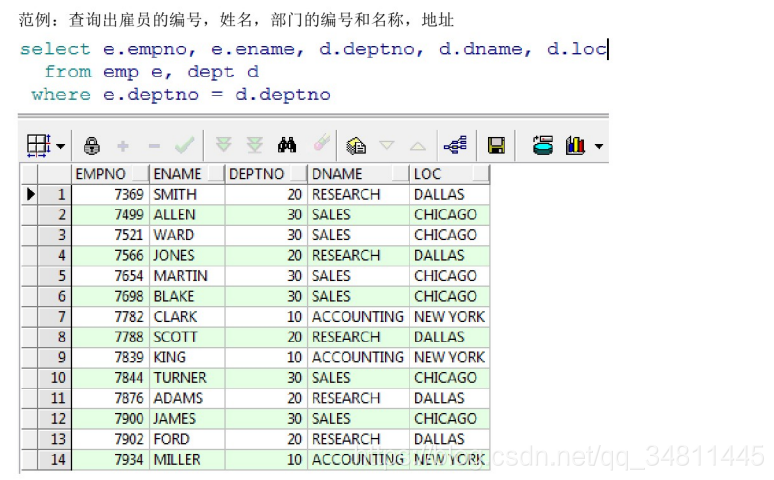Open the grid view dropdown arrow

click(x=60, y=146)
